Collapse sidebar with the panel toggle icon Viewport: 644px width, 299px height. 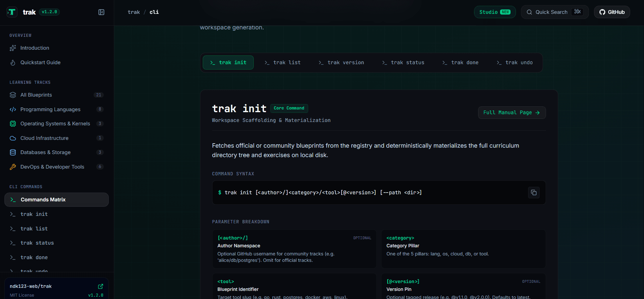[x=101, y=12]
